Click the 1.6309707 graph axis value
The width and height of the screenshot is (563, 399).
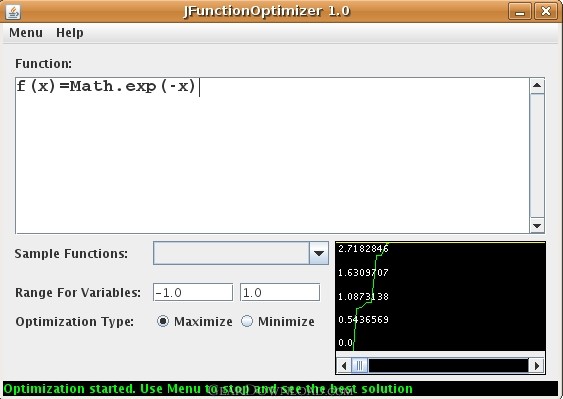(x=363, y=273)
